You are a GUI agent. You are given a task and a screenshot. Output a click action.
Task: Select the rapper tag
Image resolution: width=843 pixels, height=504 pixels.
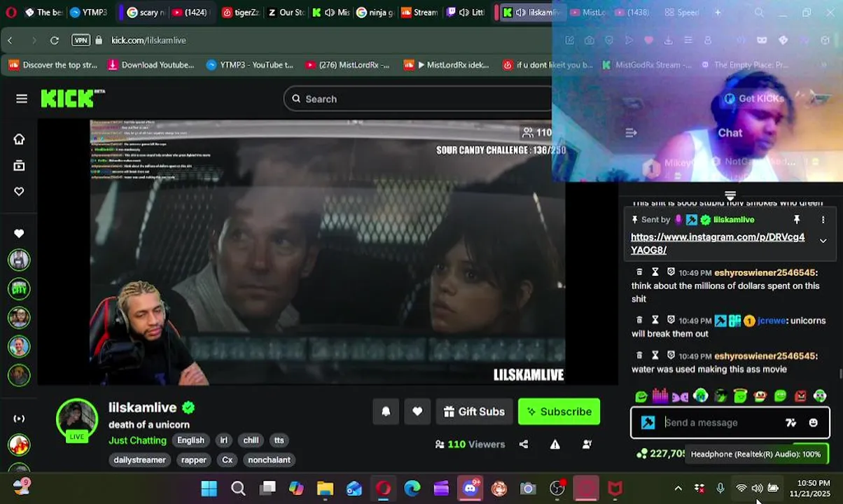(x=194, y=460)
